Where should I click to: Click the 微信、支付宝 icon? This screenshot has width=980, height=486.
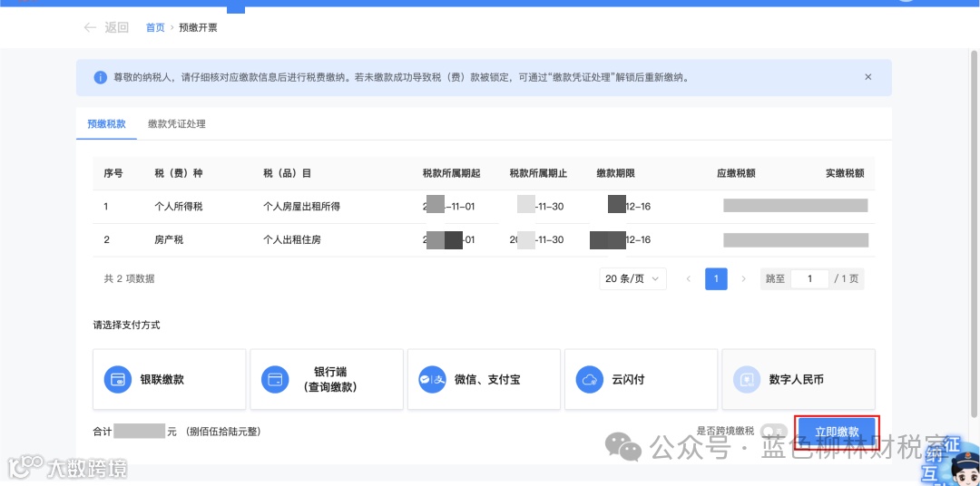point(433,379)
